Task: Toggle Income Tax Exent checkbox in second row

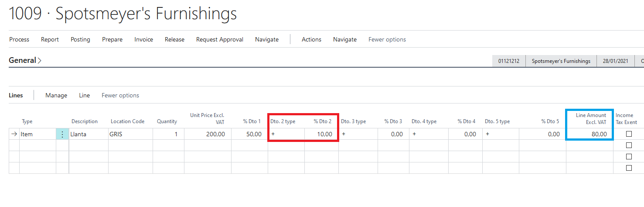Action: coord(629,145)
